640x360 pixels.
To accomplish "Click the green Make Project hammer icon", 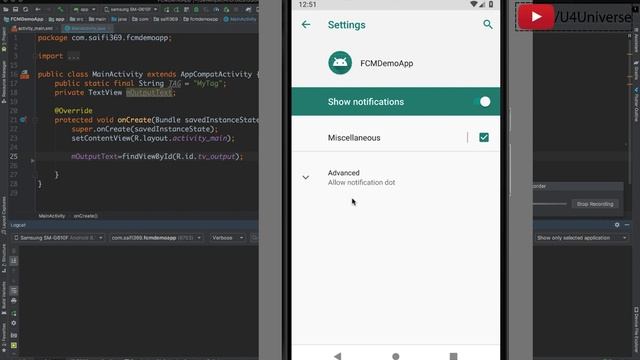I will coord(60,9).
